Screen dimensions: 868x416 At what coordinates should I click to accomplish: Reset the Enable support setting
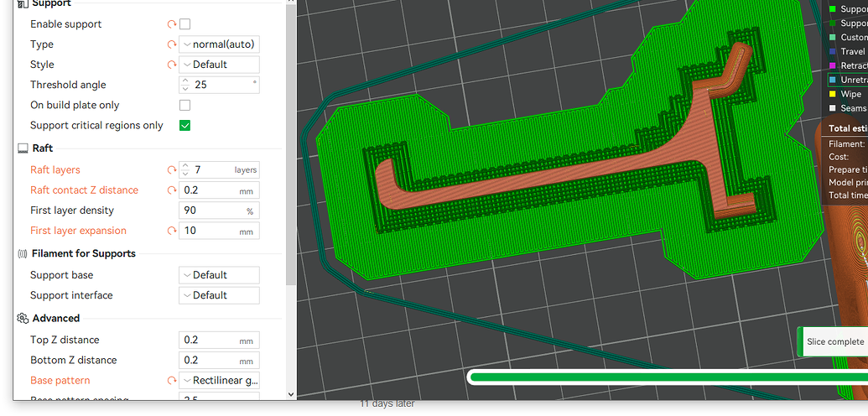[x=172, y=24]
